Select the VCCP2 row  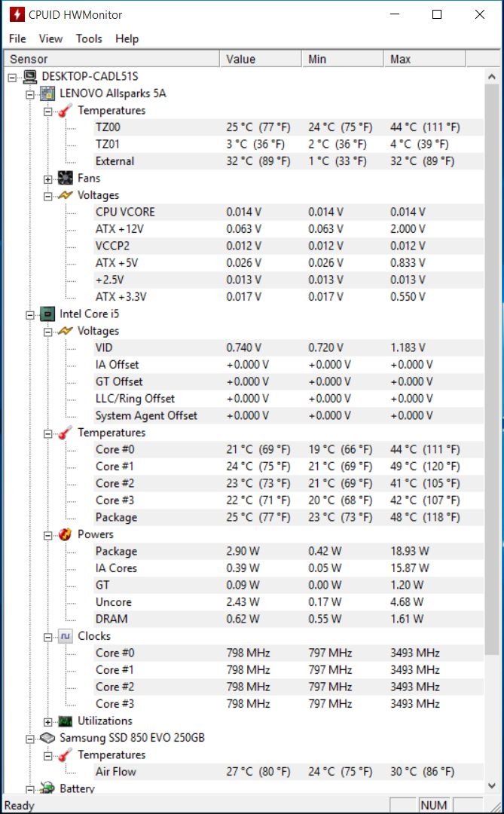point(288,246)
